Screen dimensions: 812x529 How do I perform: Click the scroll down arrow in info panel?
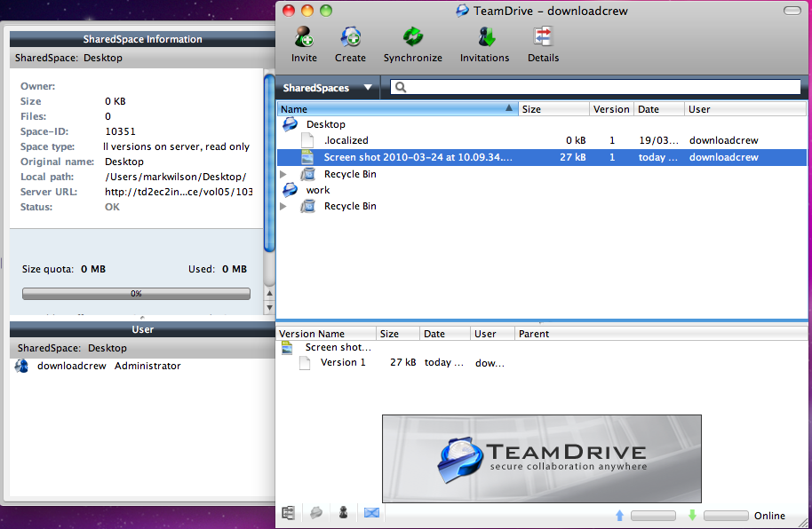coord(269,307)
